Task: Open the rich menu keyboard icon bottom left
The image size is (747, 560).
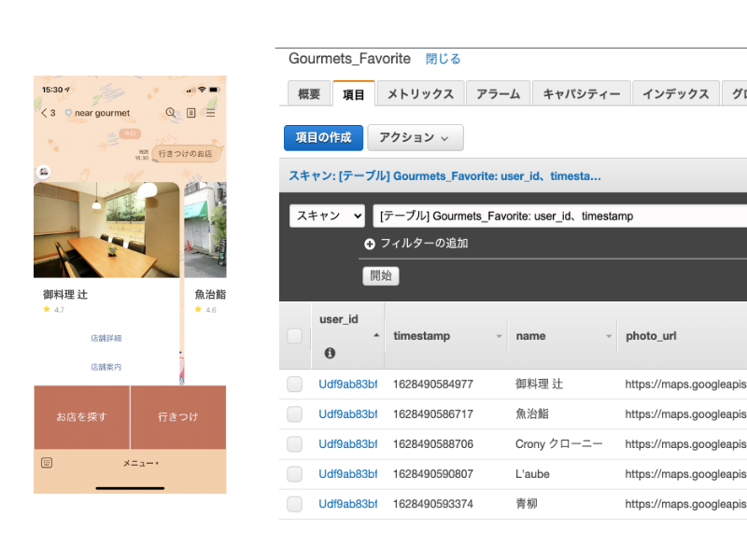Action: (x=46, y=463)
